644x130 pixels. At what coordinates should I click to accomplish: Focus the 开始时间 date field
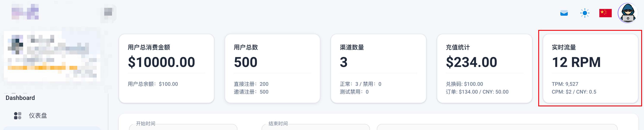tap(183, 127)
